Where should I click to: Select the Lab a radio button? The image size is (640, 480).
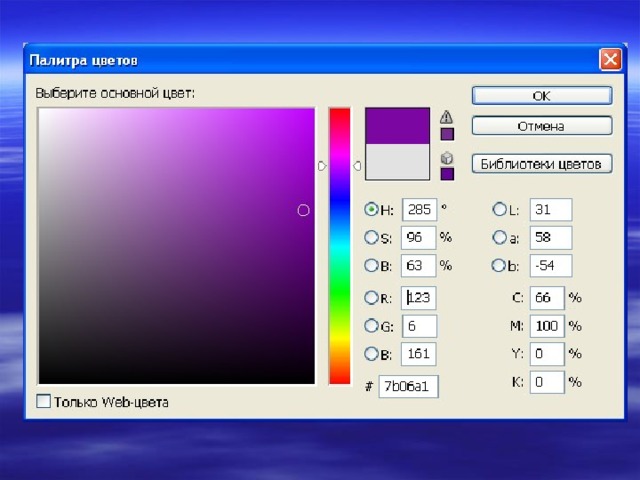pyautogui.click(x=499, y=237)
